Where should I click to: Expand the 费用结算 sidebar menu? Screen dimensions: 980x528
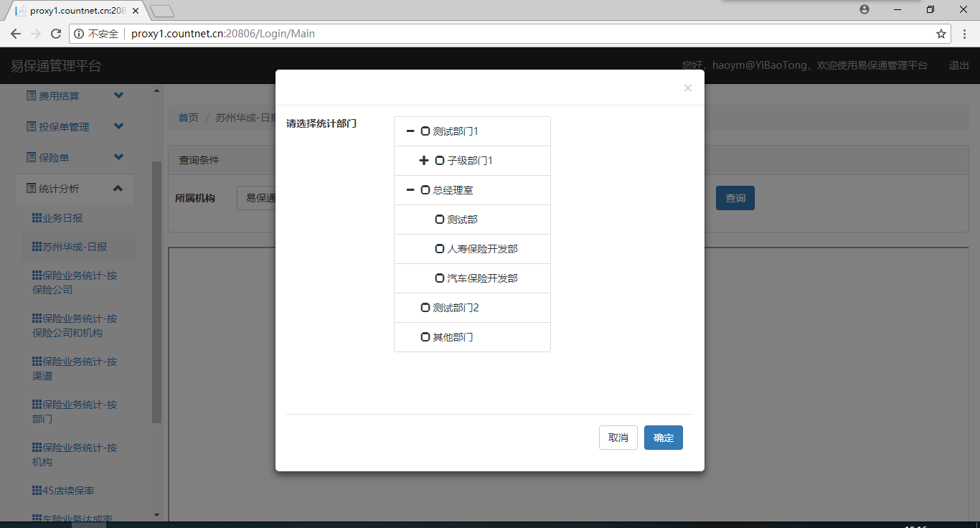pos(119,95)
